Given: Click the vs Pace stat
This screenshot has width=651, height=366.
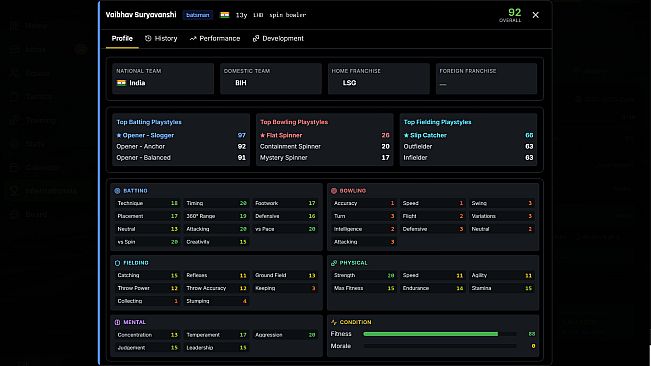Looking at the screenshot, I should [x=285, y=229].
